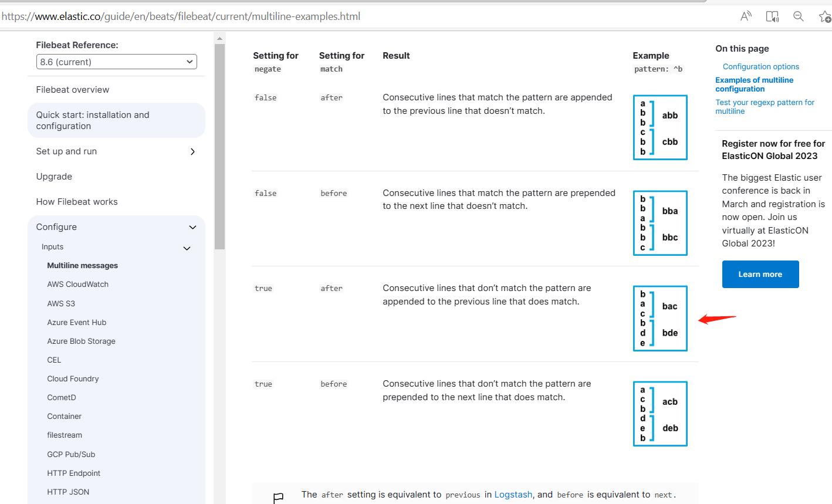Click the Learn more button
This screenshot has width=832, height=504.
click(x=760, y=274)
